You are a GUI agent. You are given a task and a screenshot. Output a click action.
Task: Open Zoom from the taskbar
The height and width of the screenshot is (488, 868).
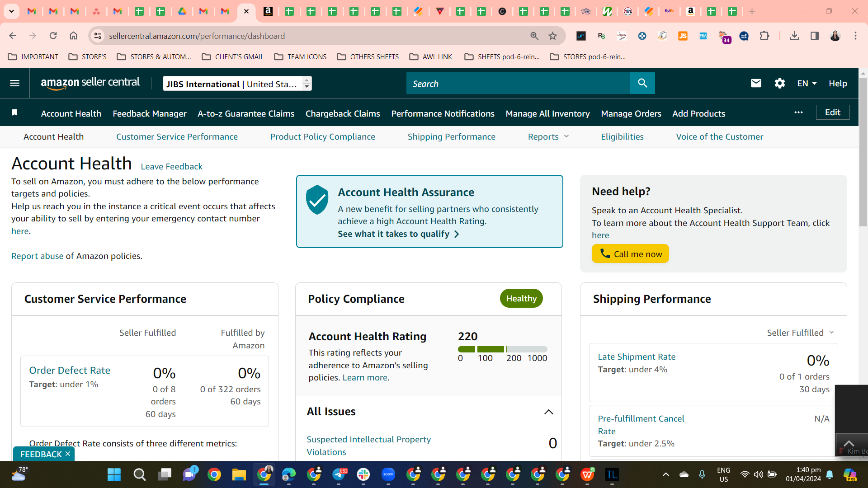(388, 474)
